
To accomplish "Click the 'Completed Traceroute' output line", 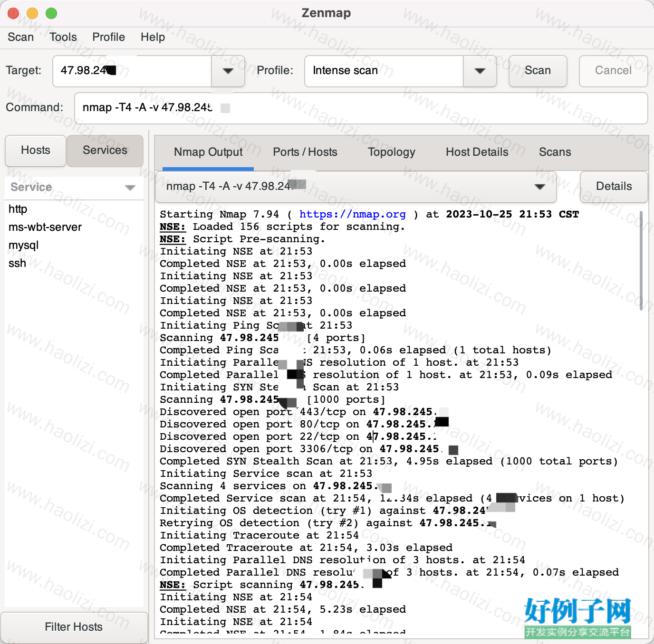I will (306, 548).
